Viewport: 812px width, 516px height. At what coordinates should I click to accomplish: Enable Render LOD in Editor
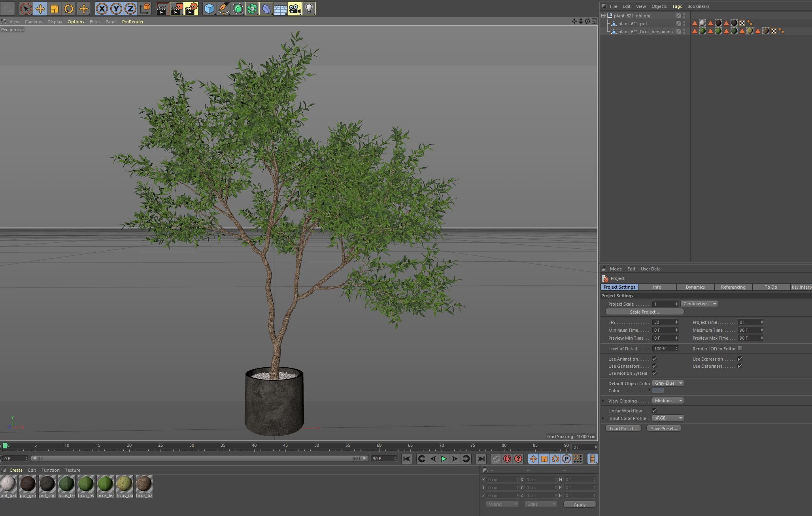(740, 348)
